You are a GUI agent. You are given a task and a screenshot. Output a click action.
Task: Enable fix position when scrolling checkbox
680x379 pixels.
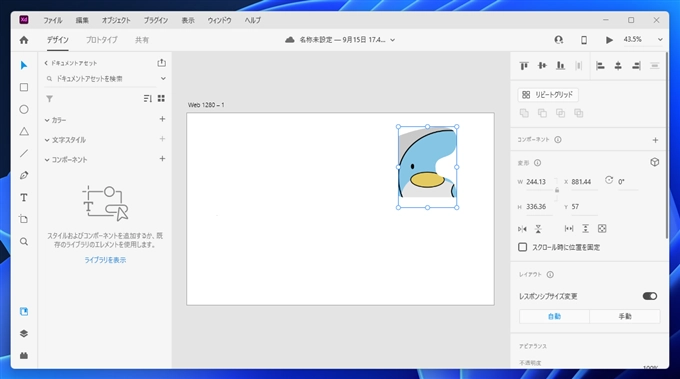(x=523, y=247)
